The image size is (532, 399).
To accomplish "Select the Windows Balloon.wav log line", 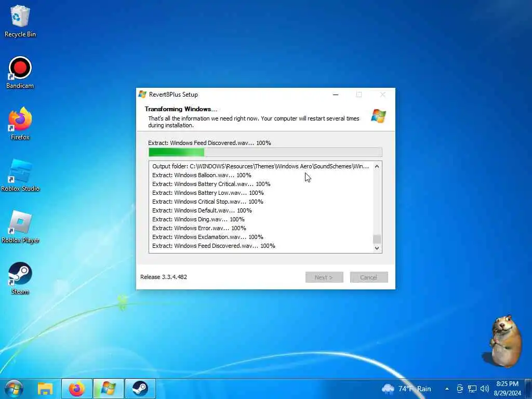I will click(202, 175).
